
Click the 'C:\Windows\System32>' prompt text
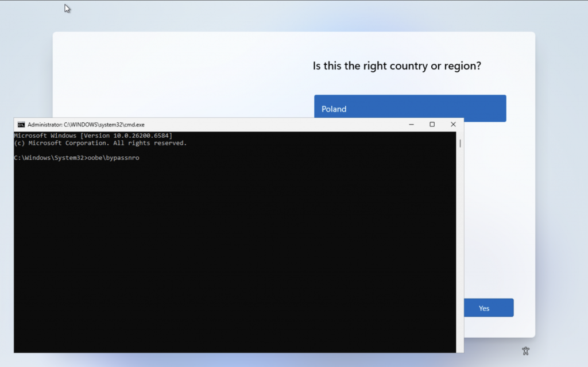click(x=50, y=158)
